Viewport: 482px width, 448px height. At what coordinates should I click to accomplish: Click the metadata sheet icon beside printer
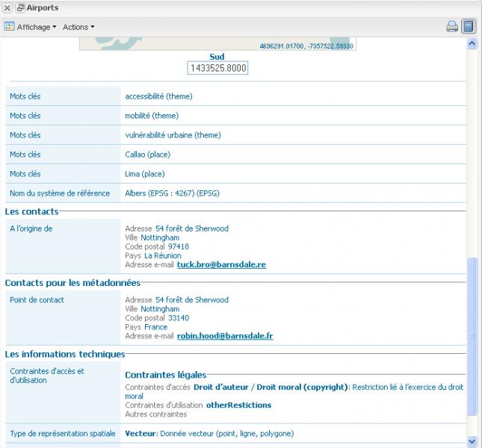pyautogui.click(x=468, y=27)
